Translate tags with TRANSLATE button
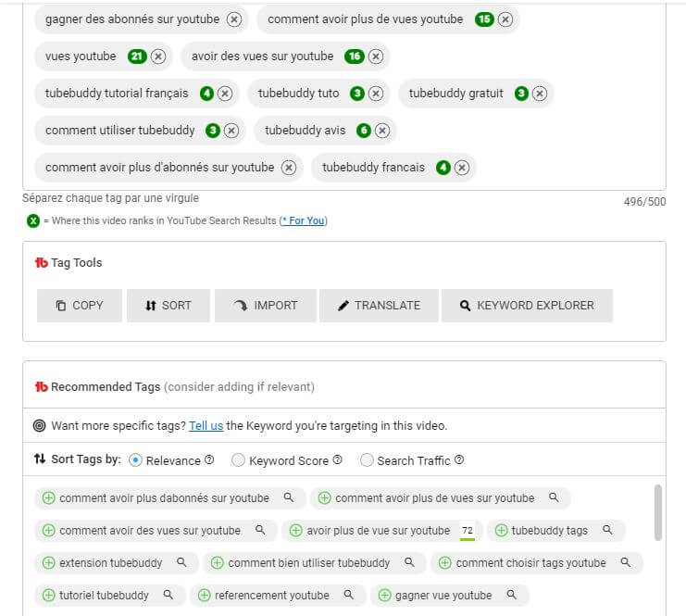Viewport: 686px width, 616px height. pos(379,306)
